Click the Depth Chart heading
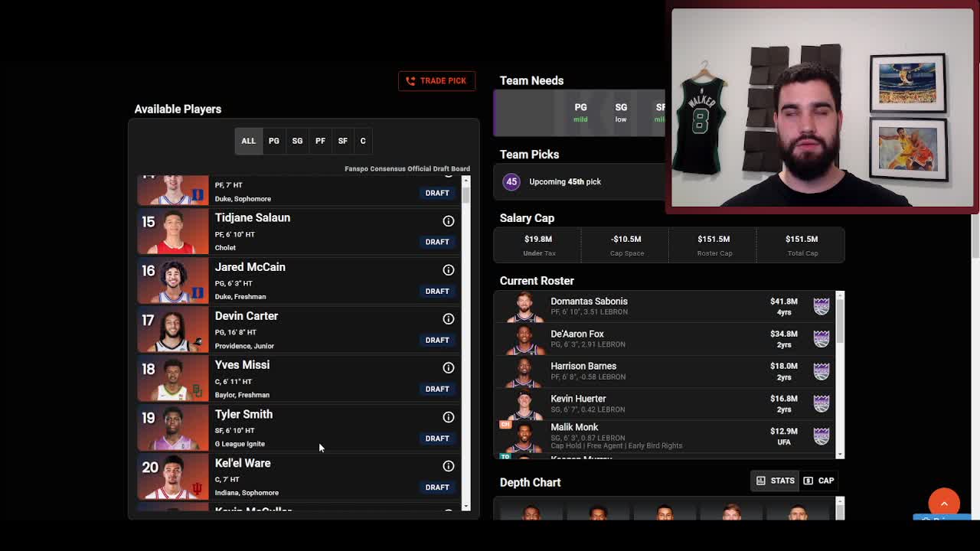The width and height of the screenshot is (980, 551). tap(530, 482)
